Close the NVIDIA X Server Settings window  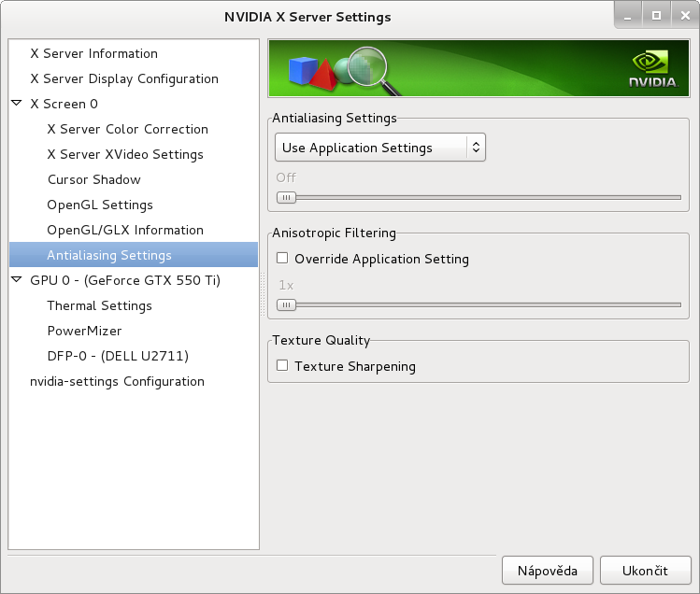pos(685,16)
